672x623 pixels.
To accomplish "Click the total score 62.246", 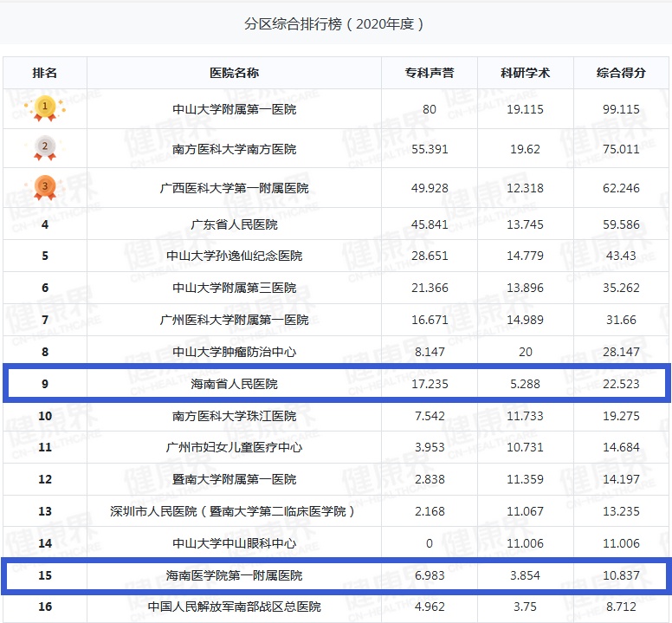I will pyautogui.click(x=622, y=188).
